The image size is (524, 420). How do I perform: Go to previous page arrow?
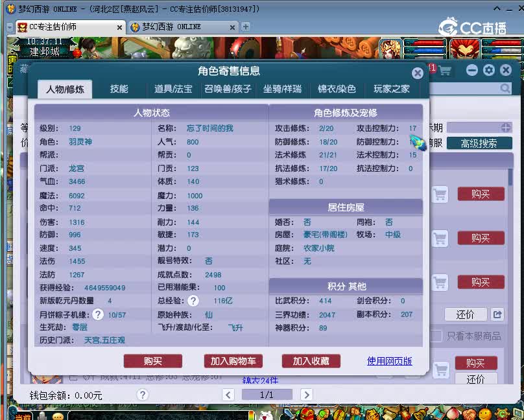228,395
